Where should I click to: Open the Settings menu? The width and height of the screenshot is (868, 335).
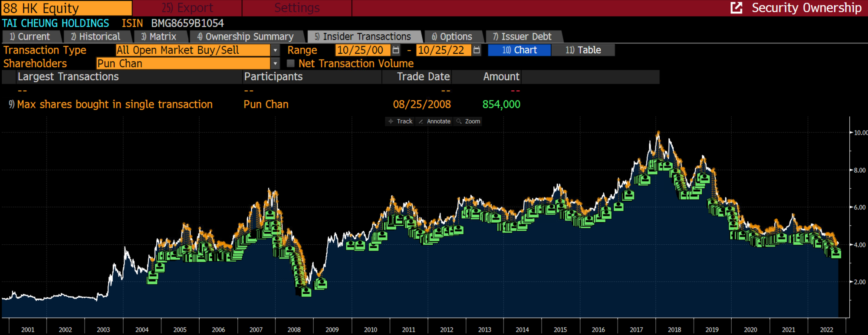(x=297, y=8)
